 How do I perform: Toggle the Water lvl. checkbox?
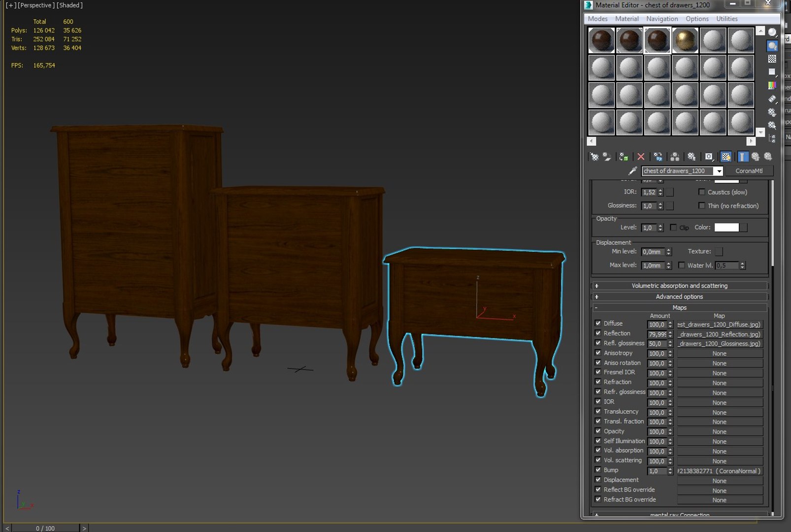pos(681,266)
